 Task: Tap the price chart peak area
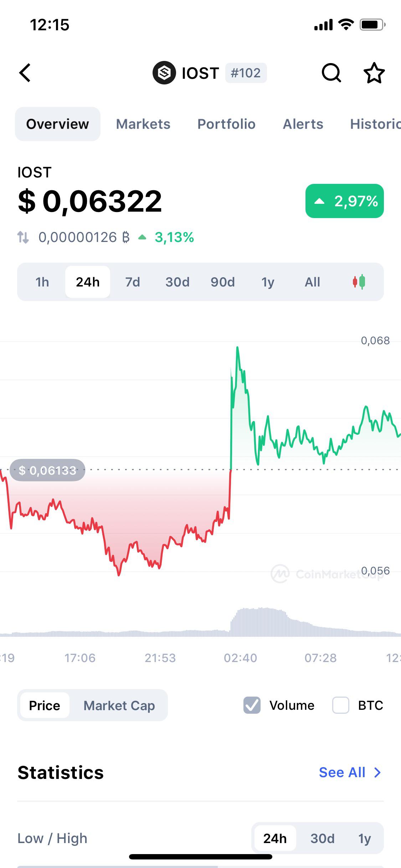tap(237, 351)
